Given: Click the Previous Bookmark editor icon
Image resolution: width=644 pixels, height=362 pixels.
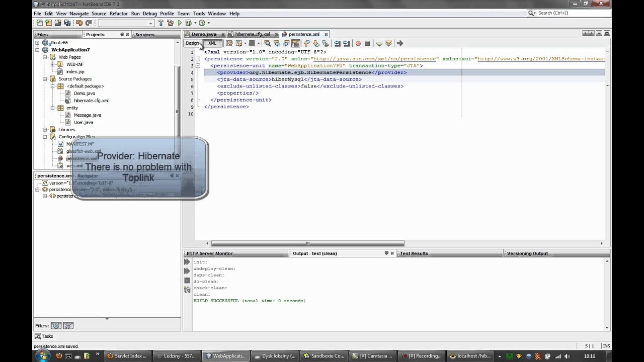Looking at the screenshot, I should (x=307, y=43).
